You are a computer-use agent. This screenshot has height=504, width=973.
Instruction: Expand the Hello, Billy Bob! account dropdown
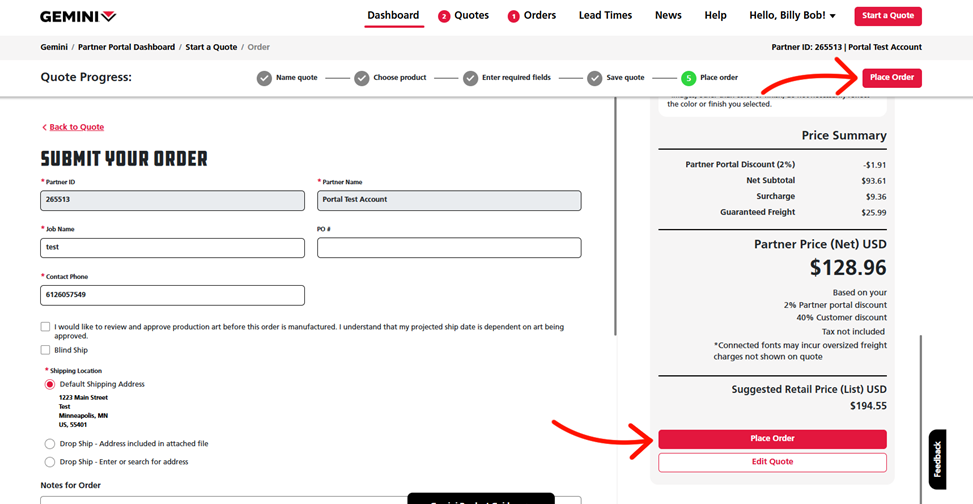pos(792,16)
